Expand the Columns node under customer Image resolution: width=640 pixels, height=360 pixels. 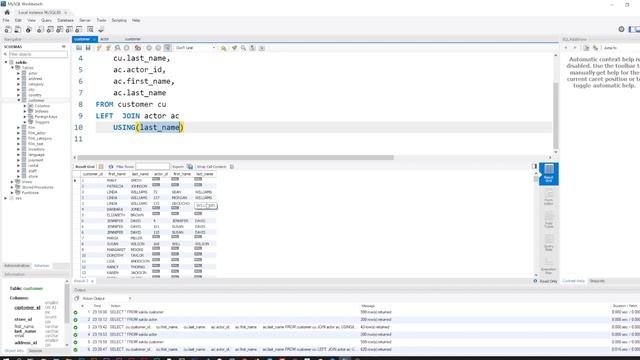tap(24, 106)
